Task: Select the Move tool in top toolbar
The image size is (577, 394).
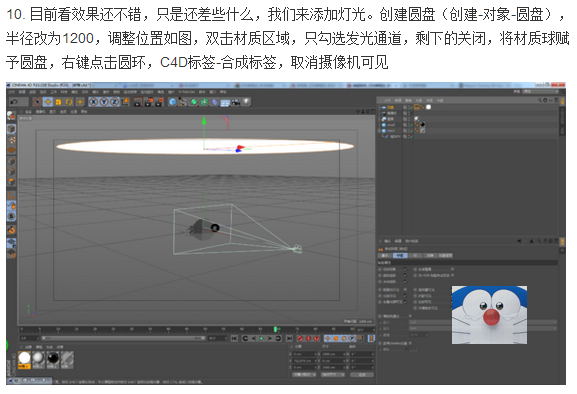Action: tap(47, 102)
